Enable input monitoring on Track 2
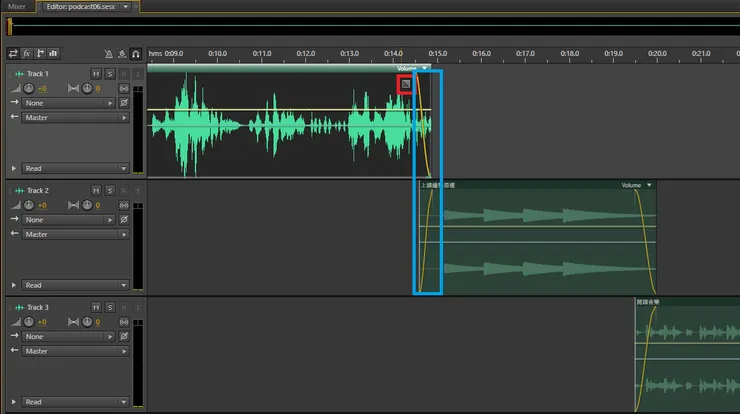Image resolution: width=740 pixels, height=414 pixels. pyautogui.click(x=137, y=190)
